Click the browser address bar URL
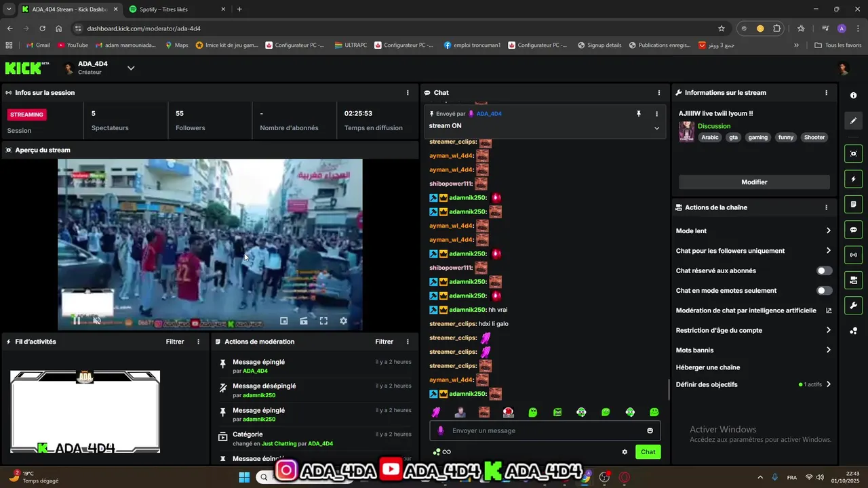The image size is (868, 488). (x=144, y=28)
